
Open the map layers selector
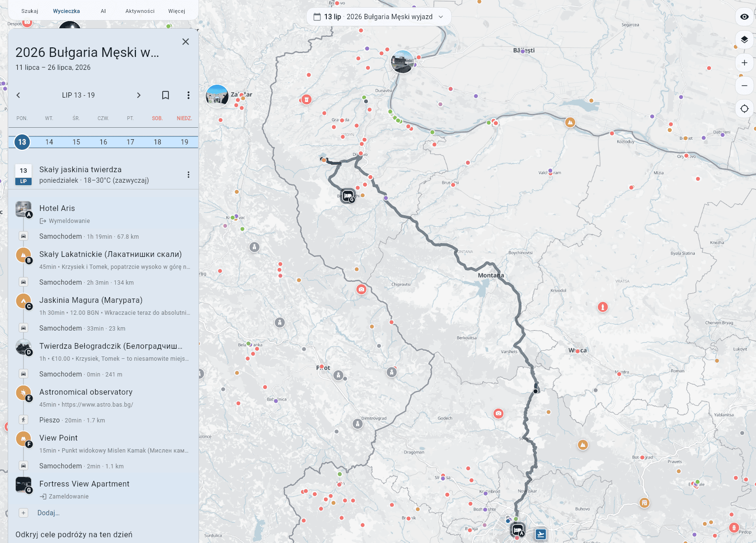click(744, 40)
